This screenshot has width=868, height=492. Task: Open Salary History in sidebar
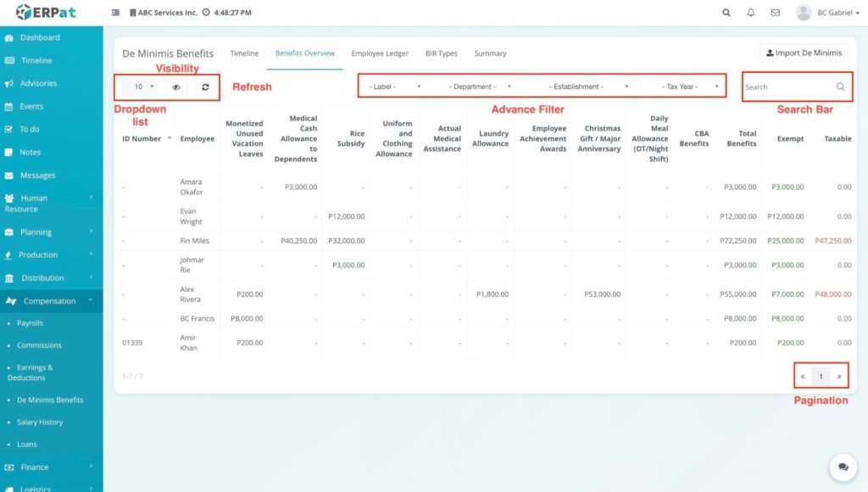(40, 422)
